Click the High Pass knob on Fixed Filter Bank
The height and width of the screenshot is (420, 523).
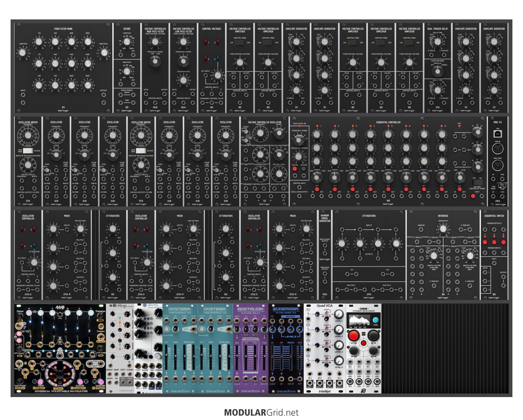(103, 53)
